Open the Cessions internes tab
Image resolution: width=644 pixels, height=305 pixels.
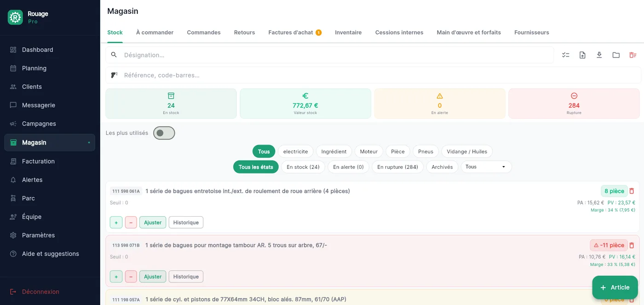tap(399, 32)
